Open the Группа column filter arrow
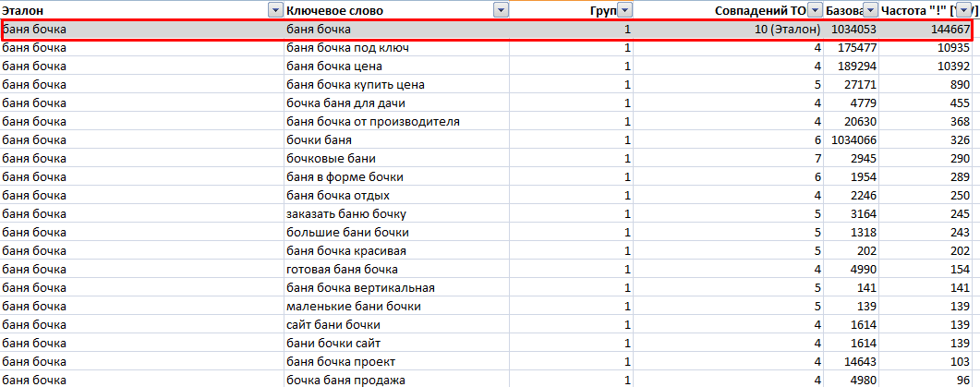 coord(624,10)
